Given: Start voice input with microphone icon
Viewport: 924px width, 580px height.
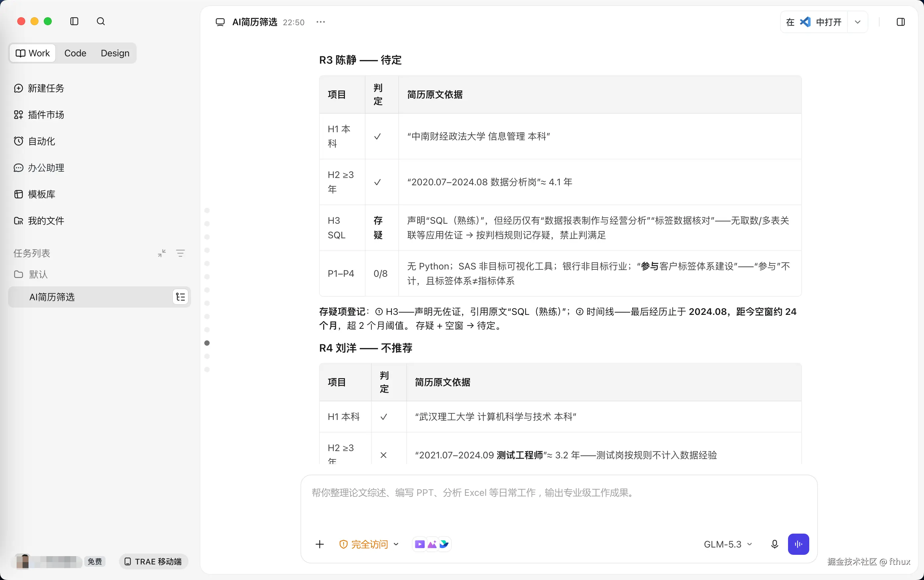Looking at the screenshot, I should pyautogui.click(x=775, y=544).
